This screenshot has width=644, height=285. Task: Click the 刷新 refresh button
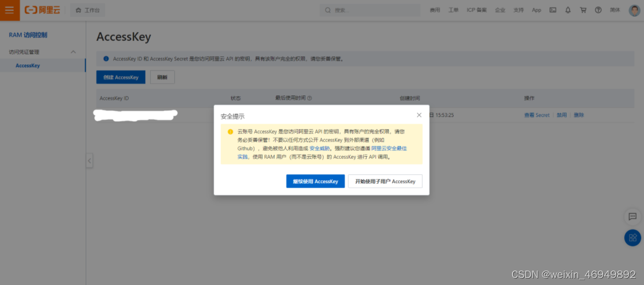click(x=162, y=77)
